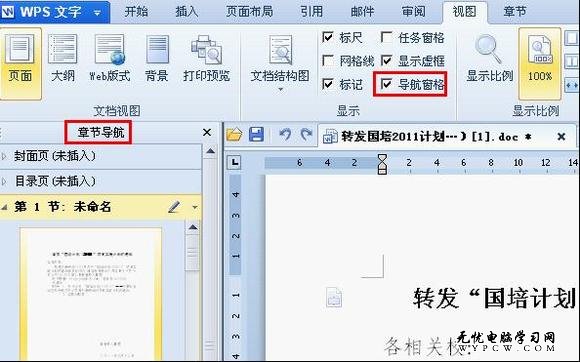Switch to 页面布局 tab

click(x=249, y=12)
